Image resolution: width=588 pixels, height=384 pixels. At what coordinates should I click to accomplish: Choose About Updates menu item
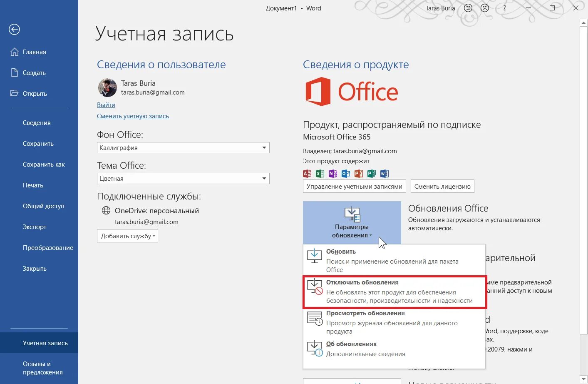click(x=394, y=349)
